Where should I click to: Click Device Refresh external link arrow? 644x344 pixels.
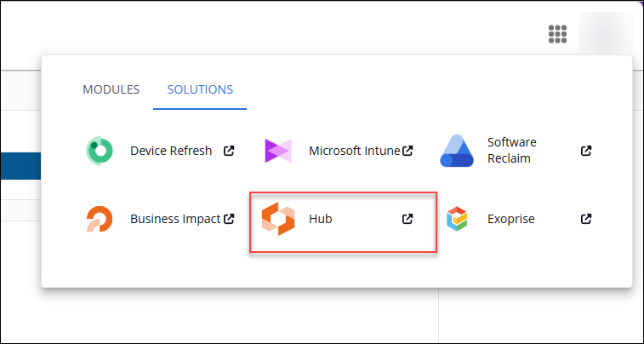click(x=229, y=151)
